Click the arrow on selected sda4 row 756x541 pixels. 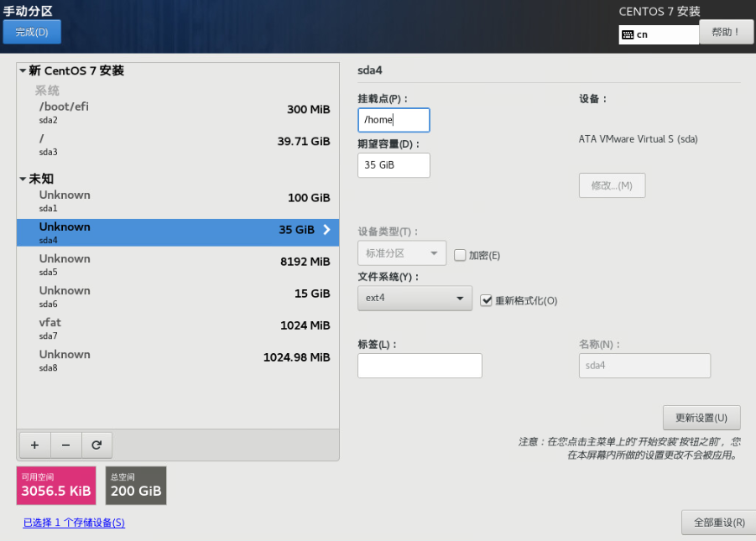[326, 230]
